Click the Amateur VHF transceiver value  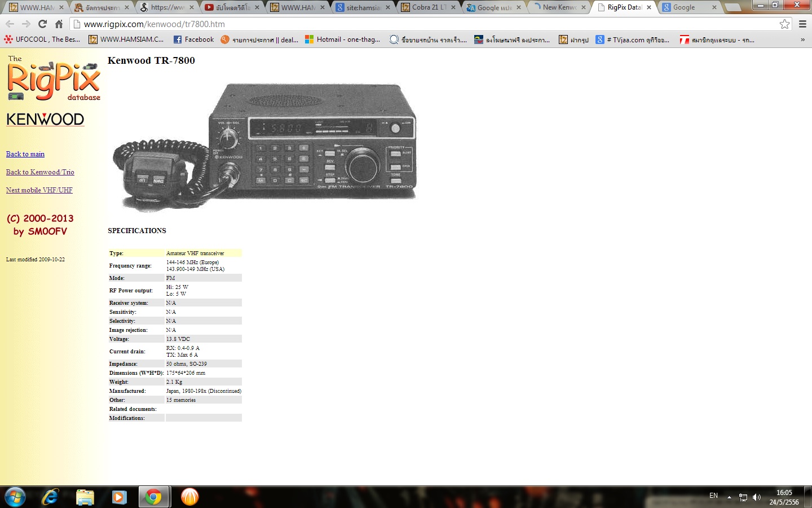tap(195, 253)
